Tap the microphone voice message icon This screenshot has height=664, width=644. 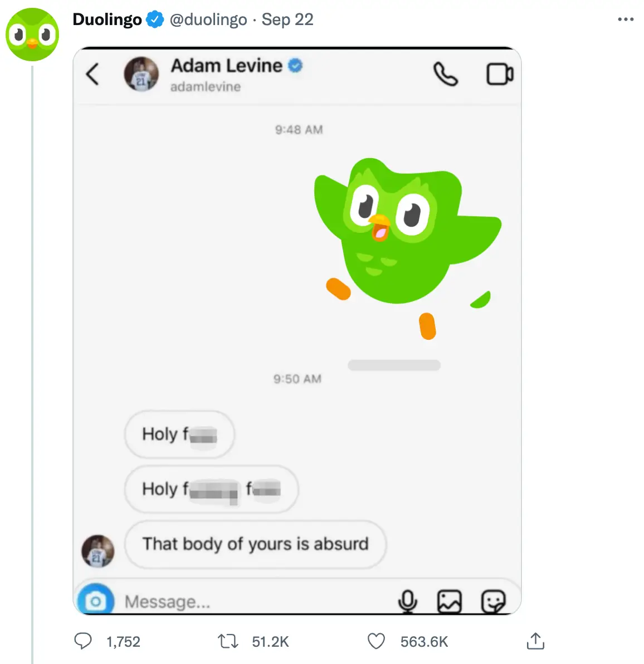tap(408, 601)
